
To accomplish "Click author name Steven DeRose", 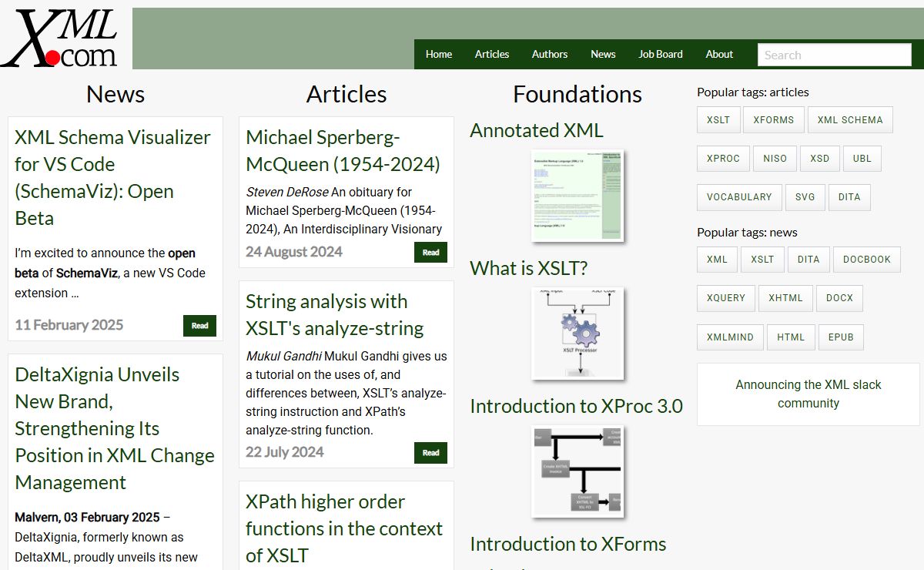I will (287, 192).
